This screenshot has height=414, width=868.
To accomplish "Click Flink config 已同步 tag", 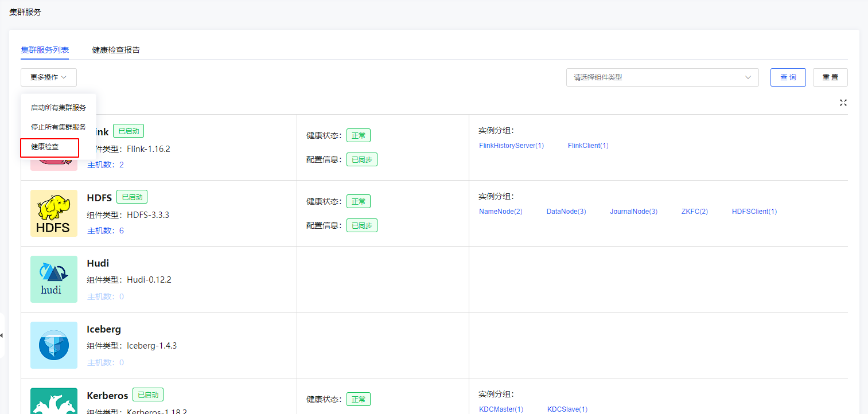I will tap(362, 159).
